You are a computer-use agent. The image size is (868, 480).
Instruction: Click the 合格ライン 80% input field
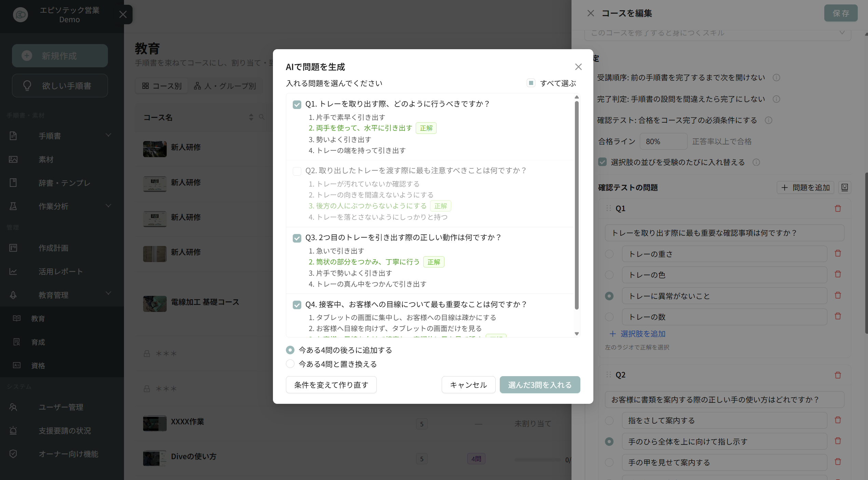point(663,141)
